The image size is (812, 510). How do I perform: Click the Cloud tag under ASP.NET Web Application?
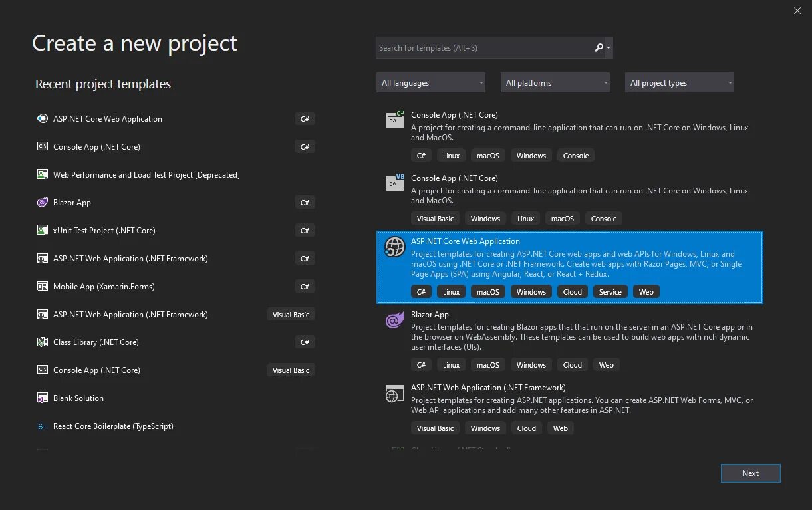[527, 428]
